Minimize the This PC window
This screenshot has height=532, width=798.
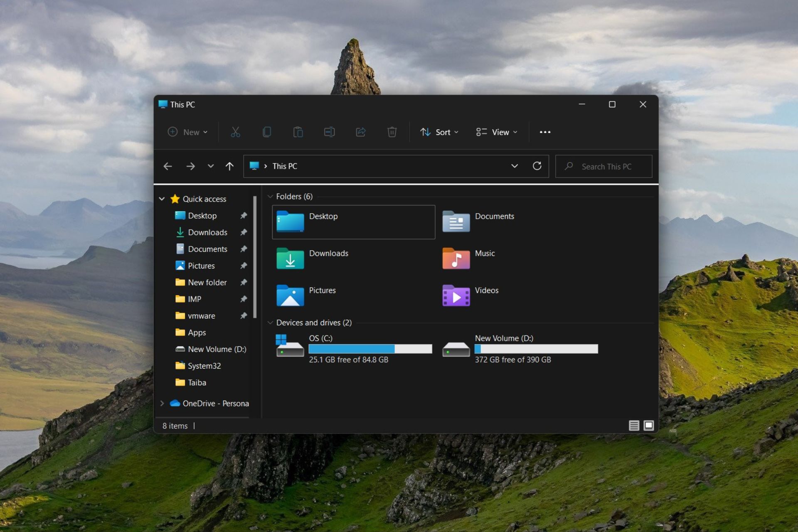click(582, 104)
